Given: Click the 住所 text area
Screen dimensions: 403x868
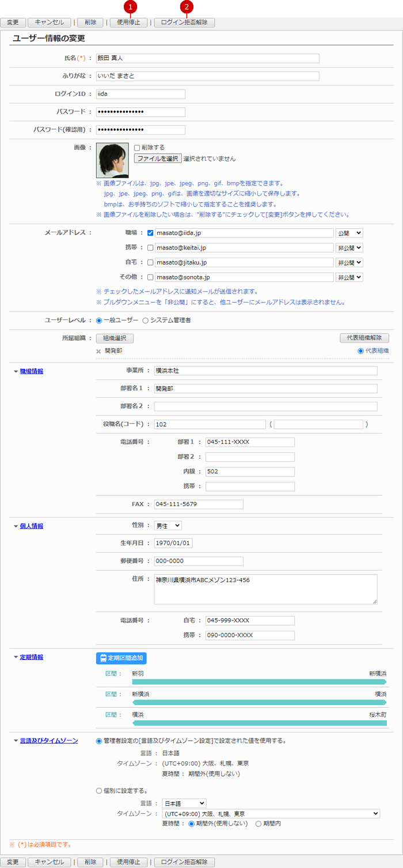Looking at the screenshot, I should click(266, 589).
